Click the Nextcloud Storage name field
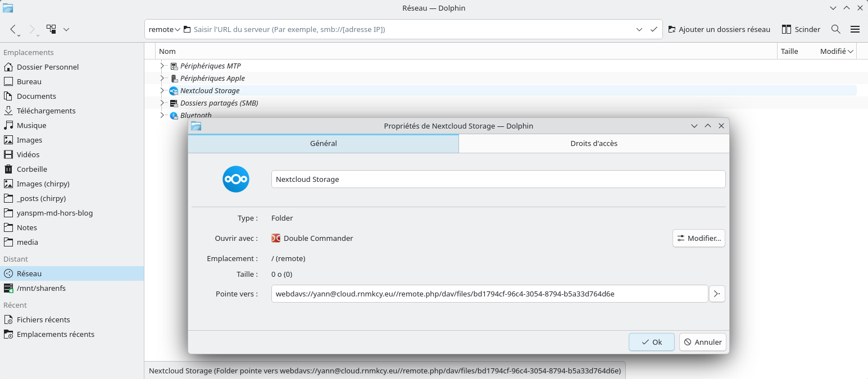The height and width of the screenshot is (379, 868). [x=498, y=179]
